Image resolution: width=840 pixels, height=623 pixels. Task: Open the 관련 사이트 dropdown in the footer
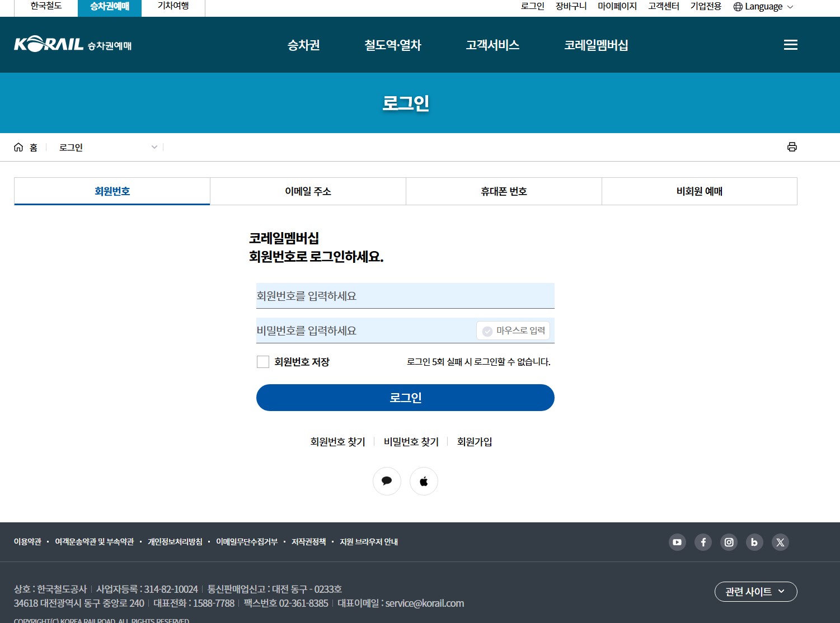[x=755, y=592]
